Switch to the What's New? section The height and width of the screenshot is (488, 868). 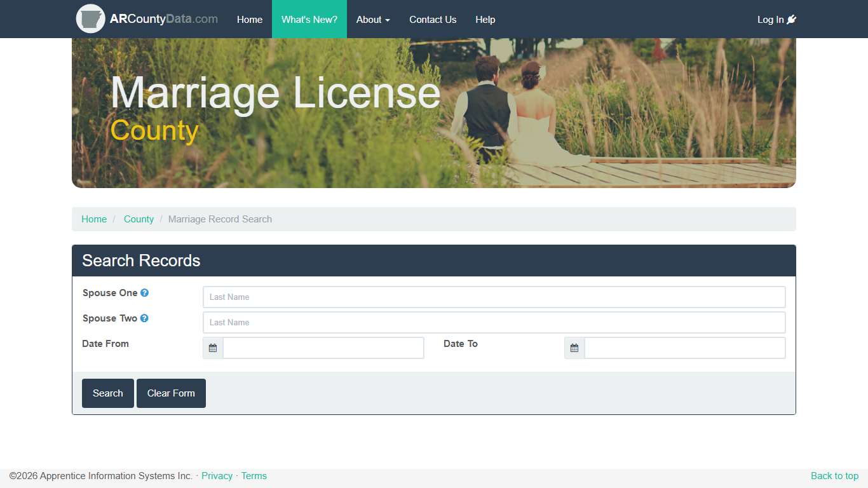tap(309, 19)
